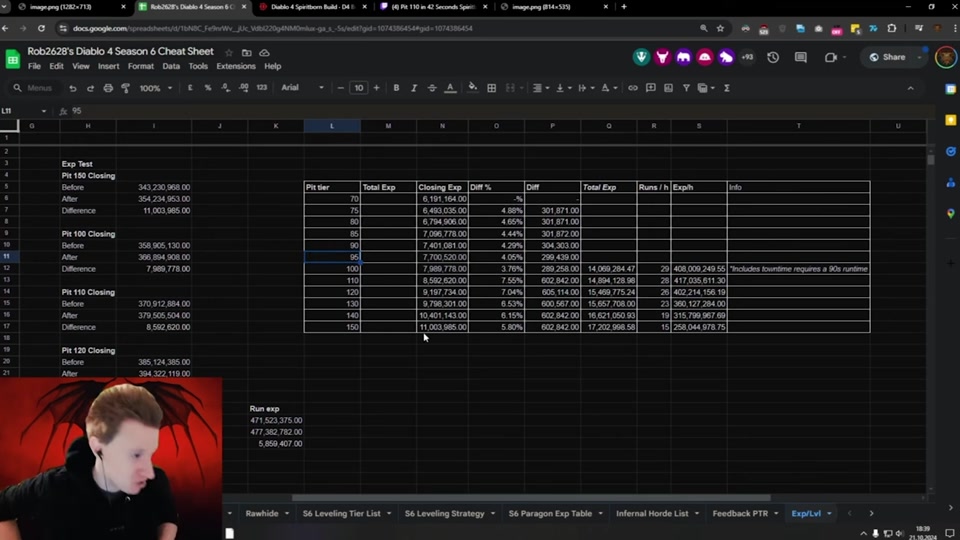This screenshot has width=960, height=540.
Task: Switch to S6 Paragon Exp Table tab
Action: coord(550,514)
